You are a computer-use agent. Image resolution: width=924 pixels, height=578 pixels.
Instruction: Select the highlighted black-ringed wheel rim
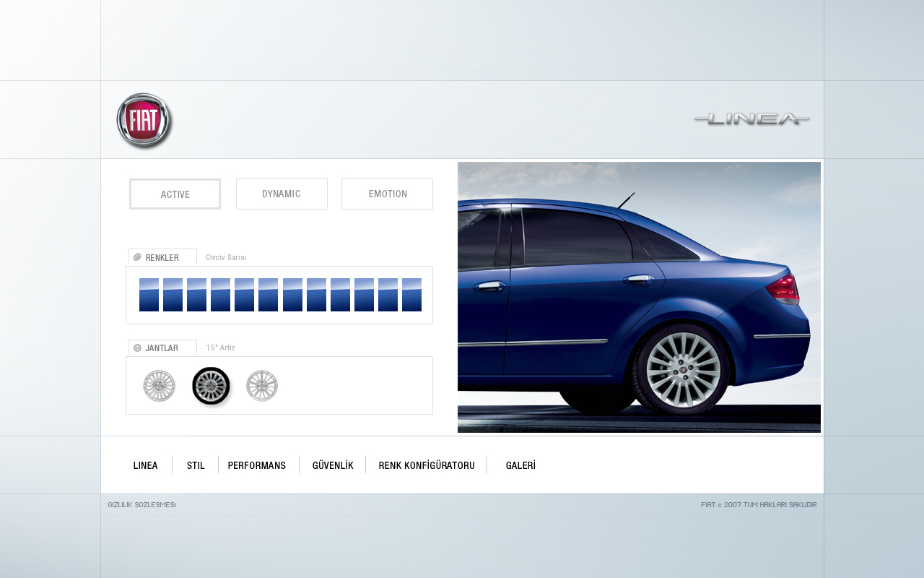tap(211, 386)
